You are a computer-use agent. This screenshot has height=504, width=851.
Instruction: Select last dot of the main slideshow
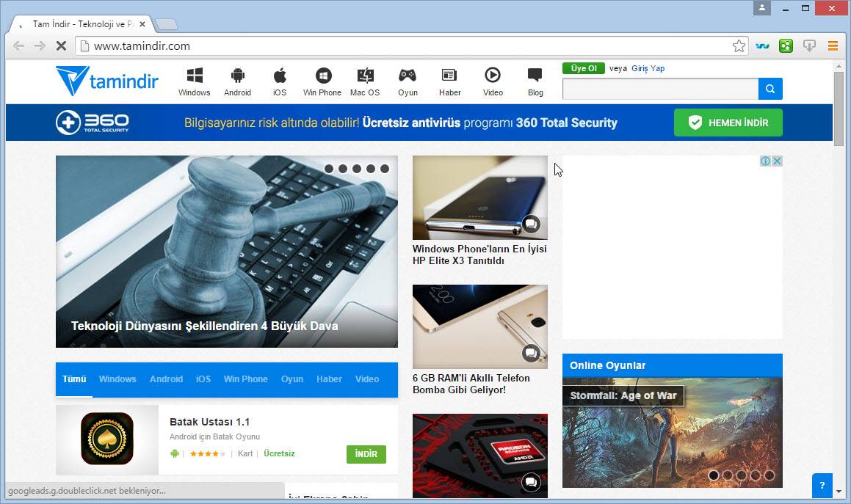[x=385, y=169]
